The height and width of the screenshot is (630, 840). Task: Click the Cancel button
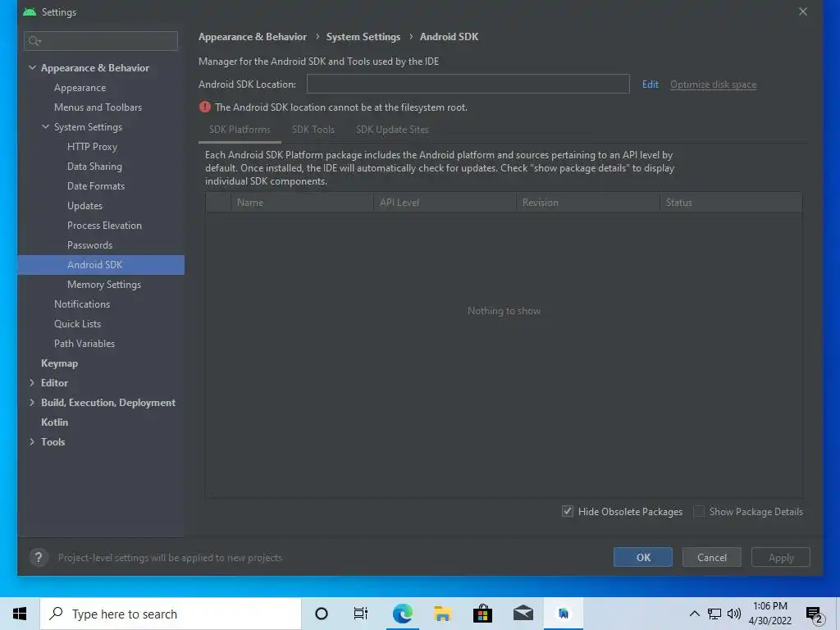tap(712, 558)
